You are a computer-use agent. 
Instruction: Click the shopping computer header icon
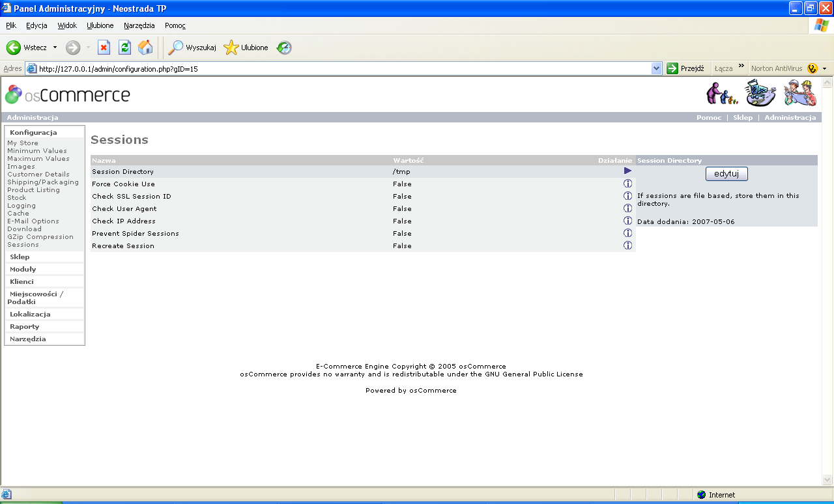coord(760,93)
